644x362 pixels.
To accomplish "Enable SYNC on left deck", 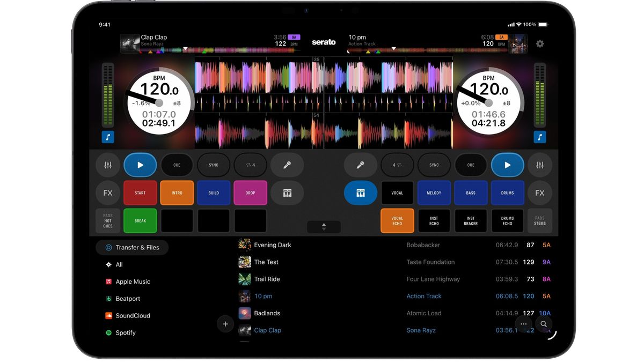I will coord(214,165).
